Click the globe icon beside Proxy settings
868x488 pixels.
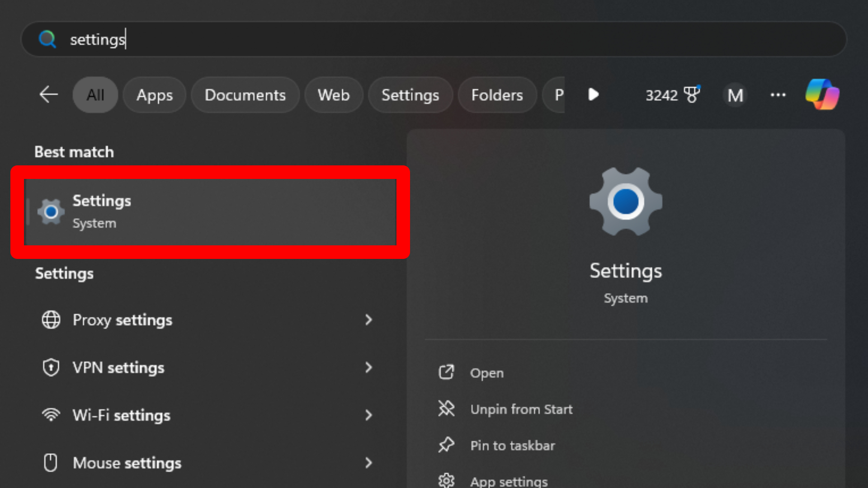click(51, 320)
